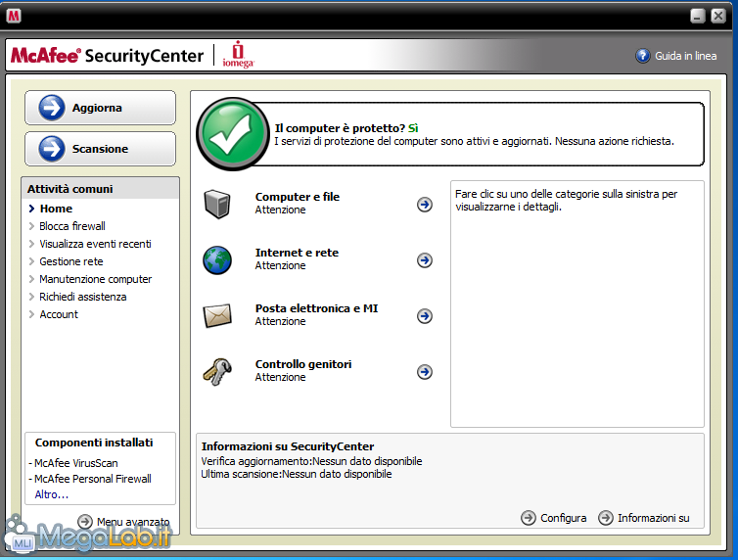Click the keys icon for Controllo genitori
The width and height of the screenshot is (738, 560).
[x=217, y=372]
